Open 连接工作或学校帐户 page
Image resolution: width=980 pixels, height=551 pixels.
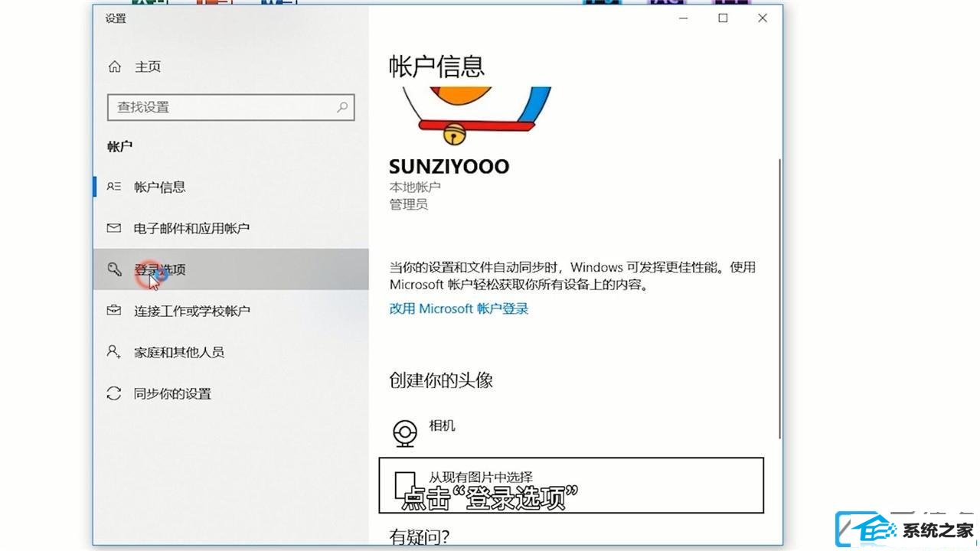pos(230,311)
